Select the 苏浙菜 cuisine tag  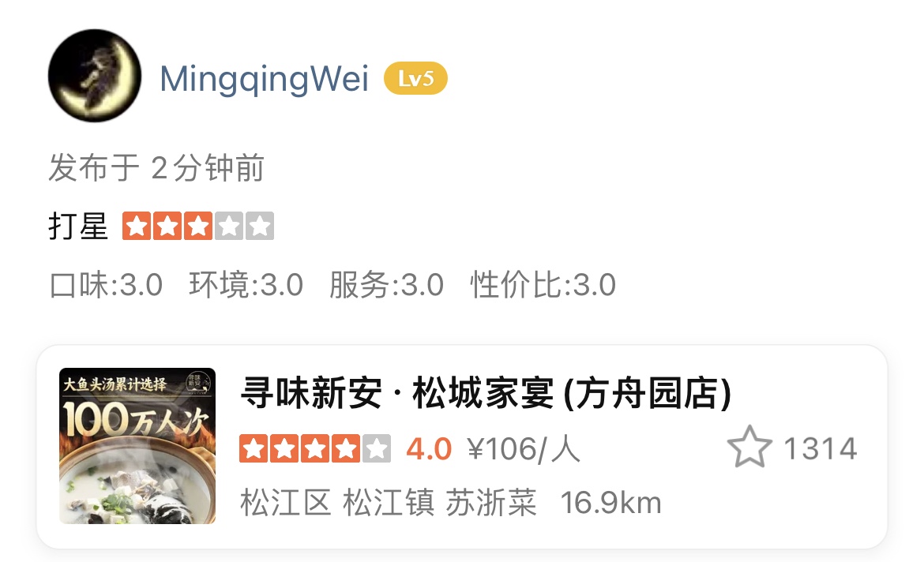[x=491, y=504]
